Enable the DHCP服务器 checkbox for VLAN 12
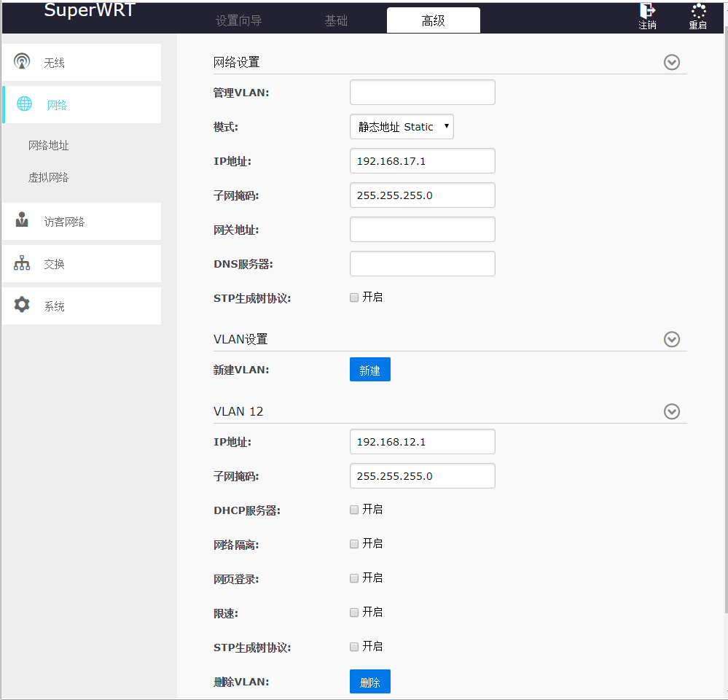 354,510
